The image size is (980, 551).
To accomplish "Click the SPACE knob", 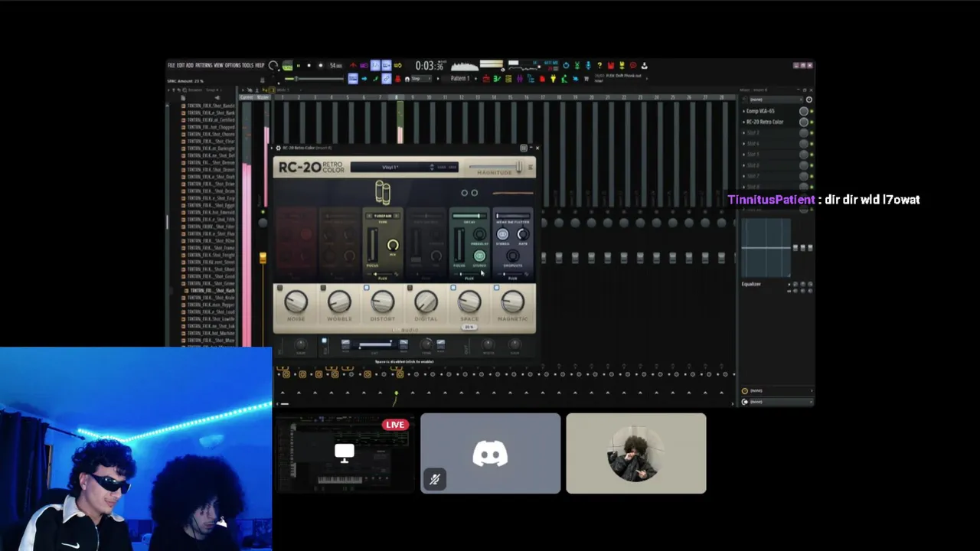I will 469,301.
